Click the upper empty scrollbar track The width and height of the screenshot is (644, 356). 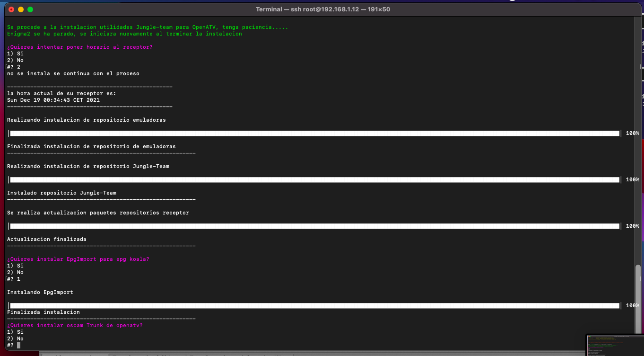tap(638, 142)
